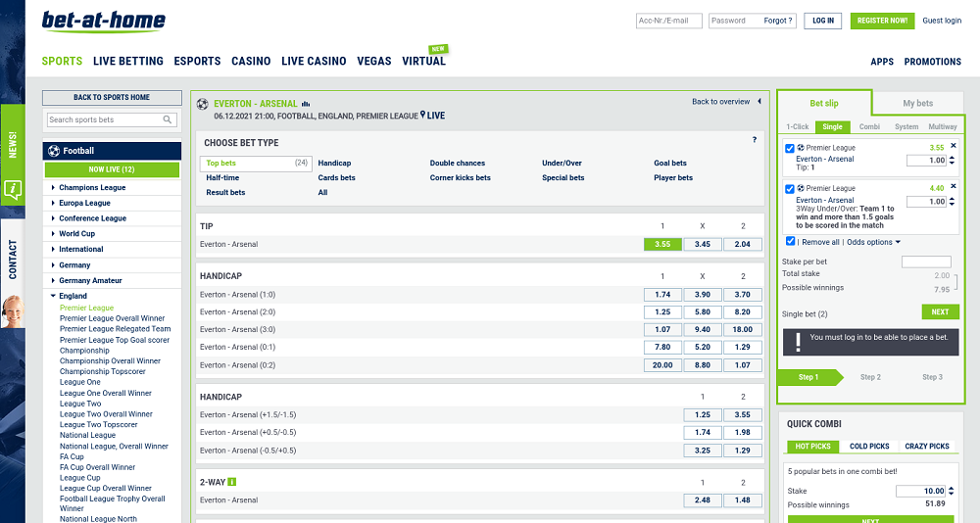This screenshot has width=980, height=523.
Task: Open the Live Casino menu
Action: [x=314, y=62]
